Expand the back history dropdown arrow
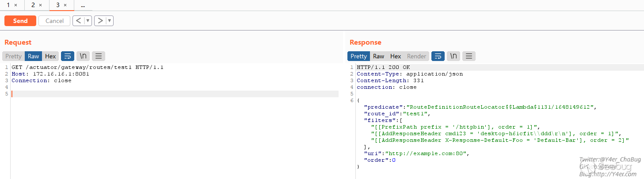The height and width of the screenshot is (179, 644). click(88, 21)
